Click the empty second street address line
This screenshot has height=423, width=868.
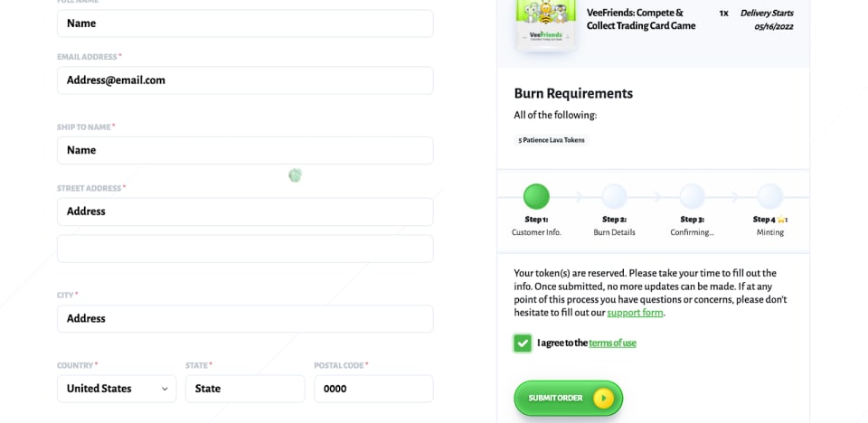pos(244,249)
